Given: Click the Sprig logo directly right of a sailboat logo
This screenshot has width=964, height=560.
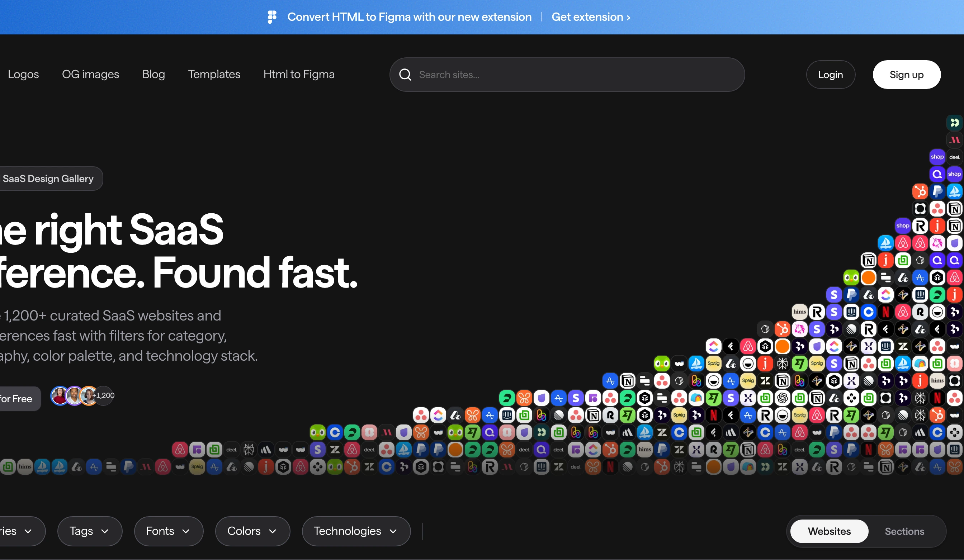Looking at the screenshot, I should click(713, 364).
